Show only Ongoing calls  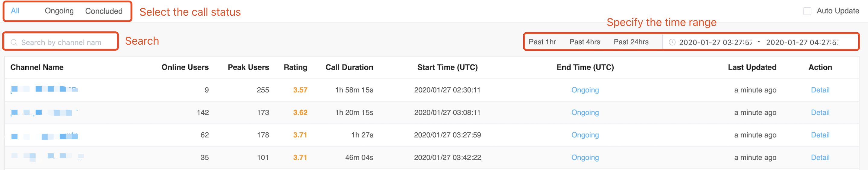(x=59, y=11)
